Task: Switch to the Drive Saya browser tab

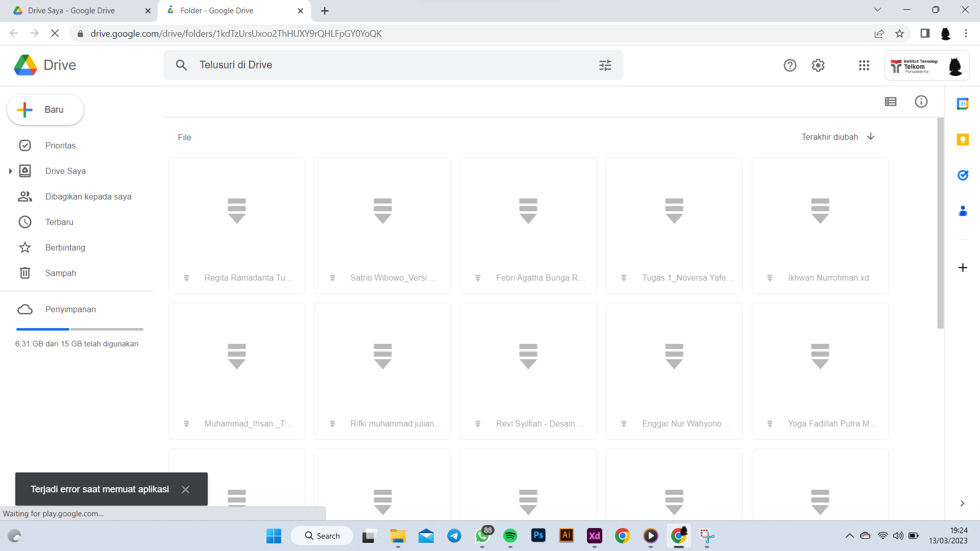Action: 71,10
